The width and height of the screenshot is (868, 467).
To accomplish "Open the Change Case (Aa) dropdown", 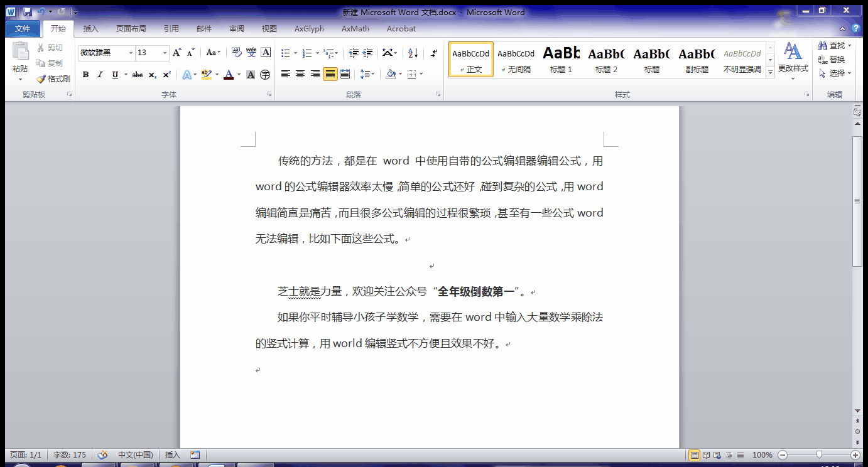I will pyautogui.click(x=214, y=53).
